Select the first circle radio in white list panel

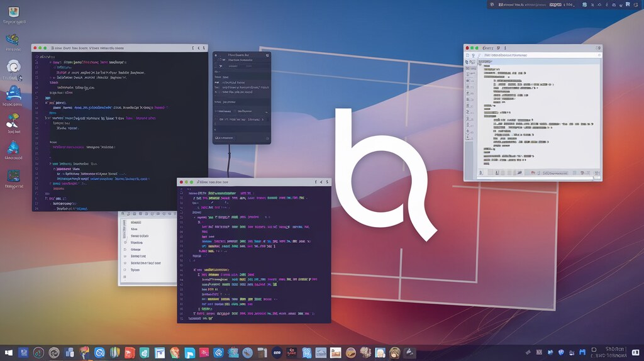(125, 243)
